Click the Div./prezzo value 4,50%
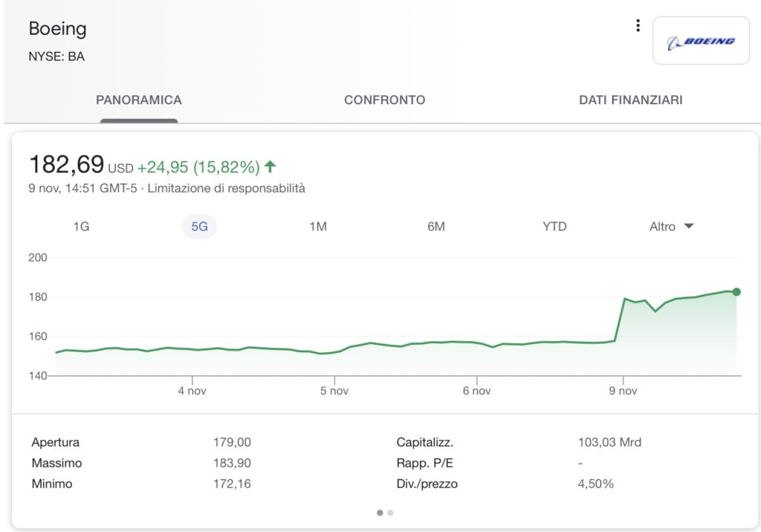The height and width of the screenshot is (532, 761). 595,484
